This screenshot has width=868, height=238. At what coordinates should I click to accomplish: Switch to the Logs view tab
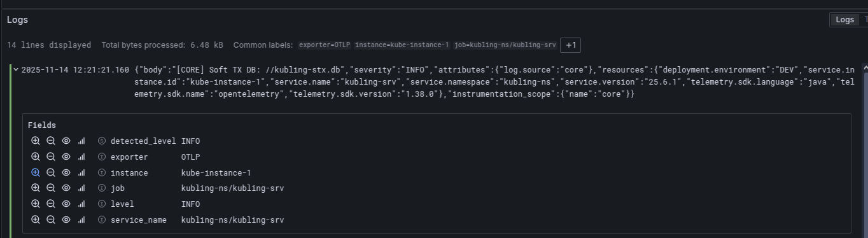(844, 20)
